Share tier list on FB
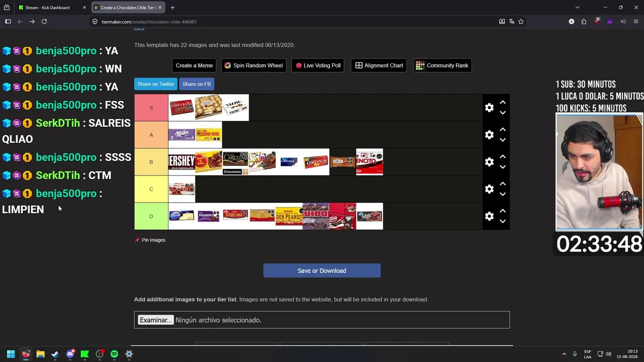This screenshot has width=644, height=362. click(x=197, y=84)
